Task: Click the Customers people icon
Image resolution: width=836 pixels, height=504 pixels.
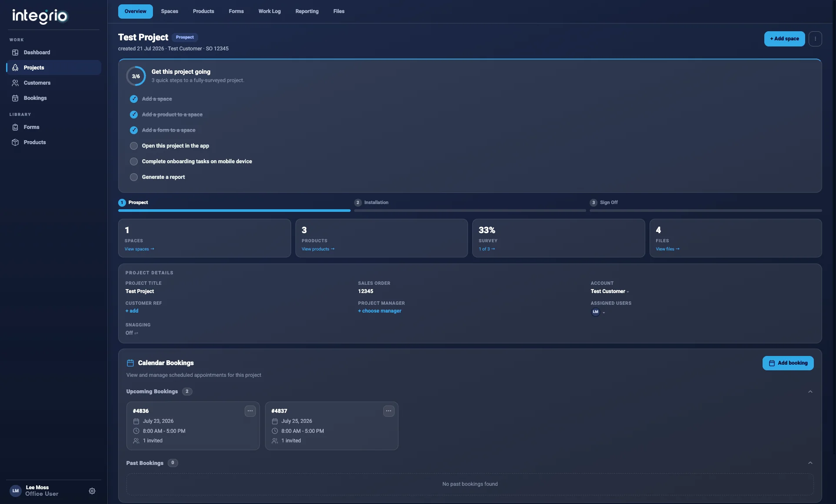Action: tap(15, 83)
